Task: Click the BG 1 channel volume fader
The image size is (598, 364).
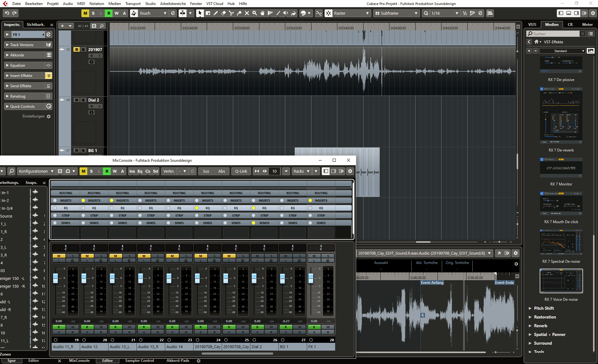Action: tap(282, 278)
